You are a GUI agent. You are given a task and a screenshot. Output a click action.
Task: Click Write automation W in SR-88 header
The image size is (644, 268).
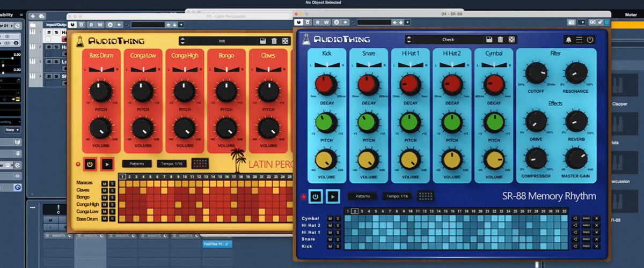[326, 22]
